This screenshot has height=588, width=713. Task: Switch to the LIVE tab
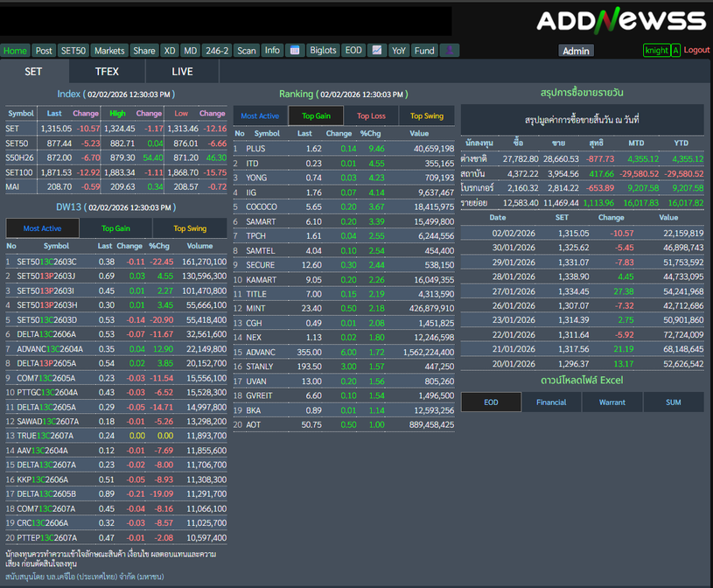pyautogui.click(x=182, y=72)
